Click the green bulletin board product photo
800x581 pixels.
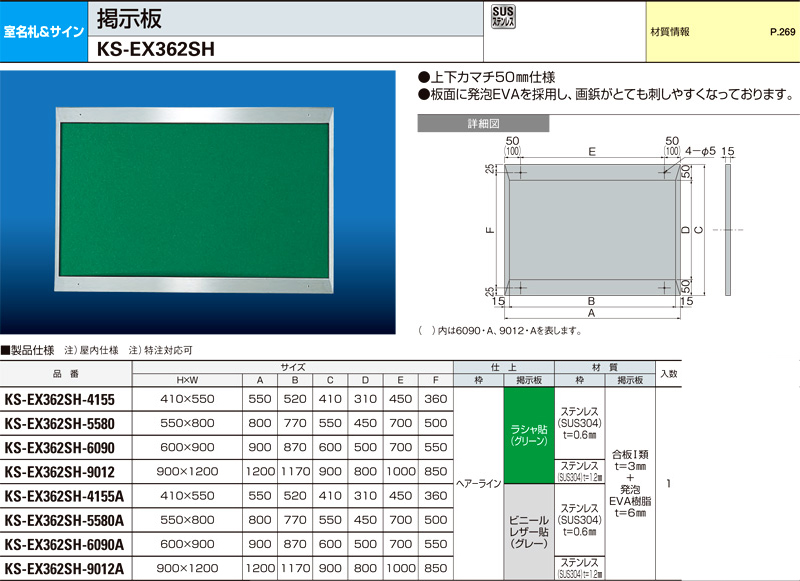pyautogui.click(x=197, y=203)
